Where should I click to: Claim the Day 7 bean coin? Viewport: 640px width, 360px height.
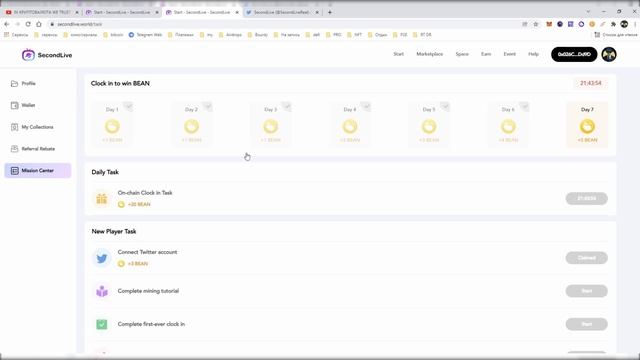[x=587, y=127]
